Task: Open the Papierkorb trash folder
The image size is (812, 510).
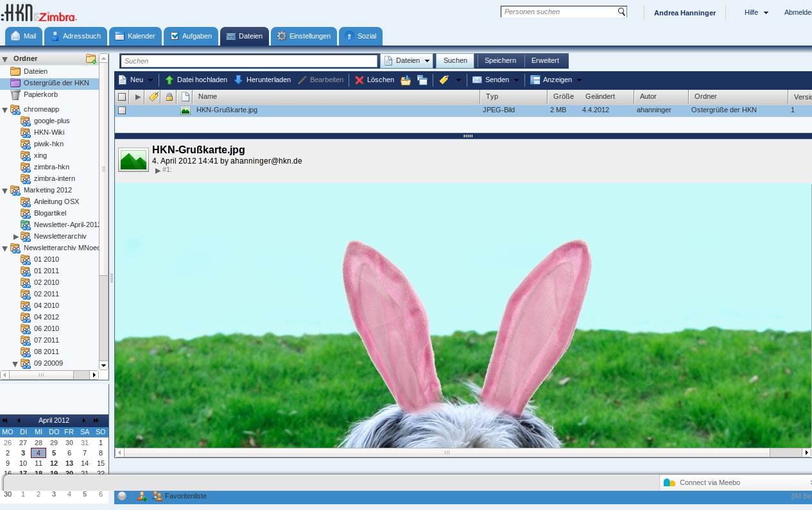Action: click(x=40, y=94)
